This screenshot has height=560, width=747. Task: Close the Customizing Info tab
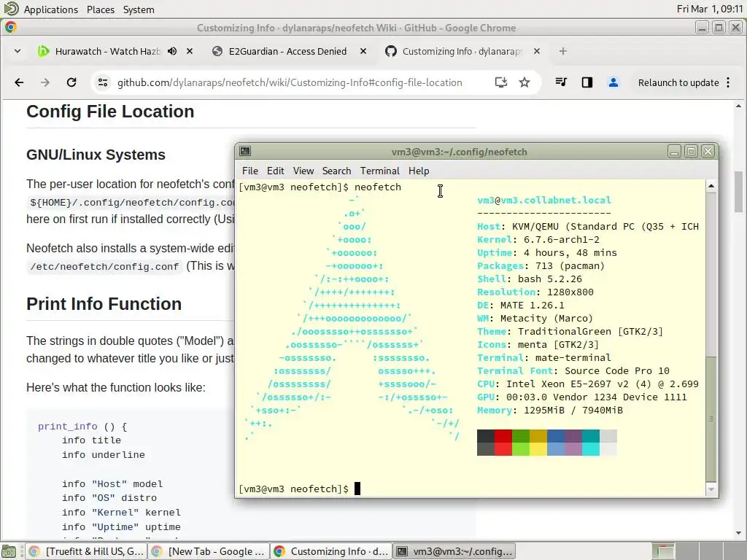point(537,51)
